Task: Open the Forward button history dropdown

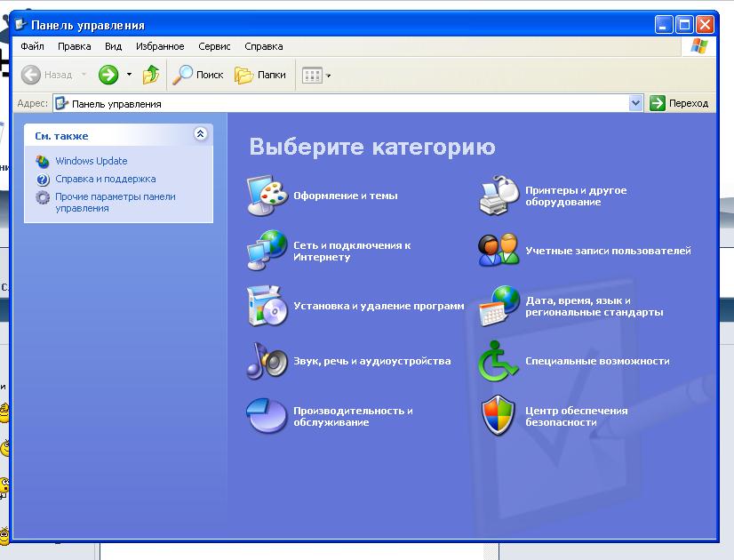Action: [x=129, y=75]
